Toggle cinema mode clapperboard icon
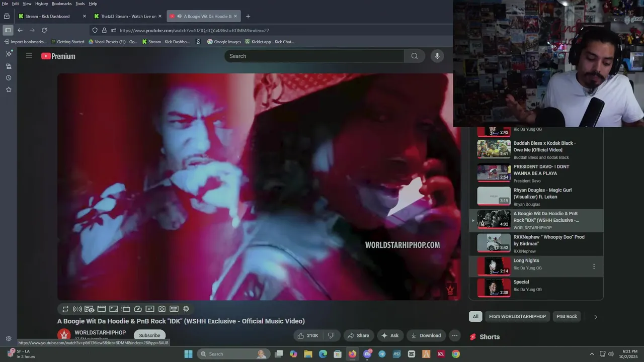 click(101, 309)
